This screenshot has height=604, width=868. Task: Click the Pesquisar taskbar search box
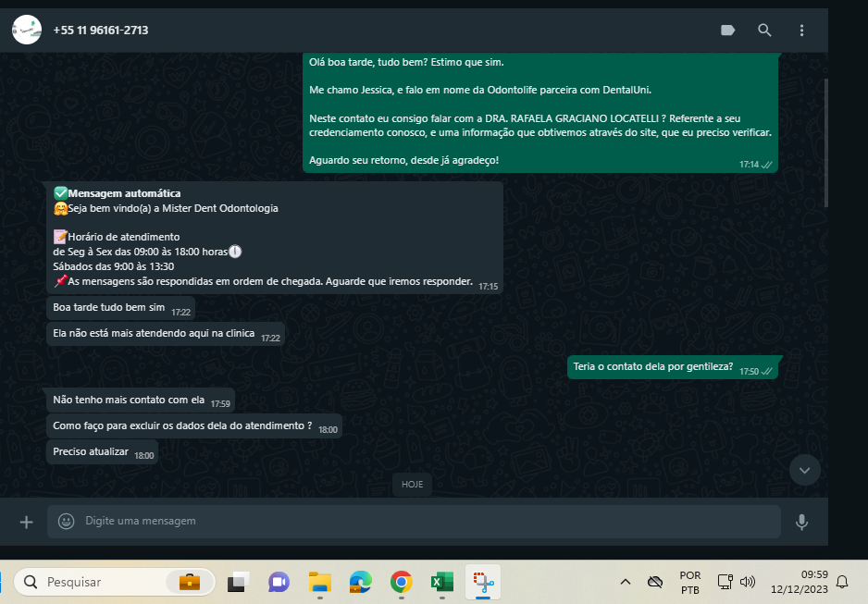114,582
